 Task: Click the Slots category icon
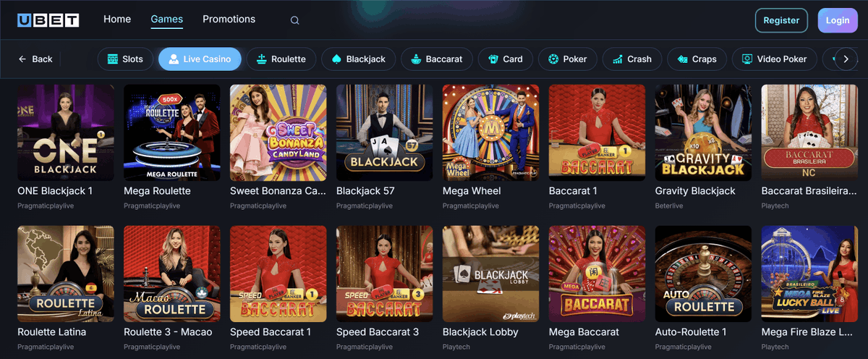[x=113, y=59]
